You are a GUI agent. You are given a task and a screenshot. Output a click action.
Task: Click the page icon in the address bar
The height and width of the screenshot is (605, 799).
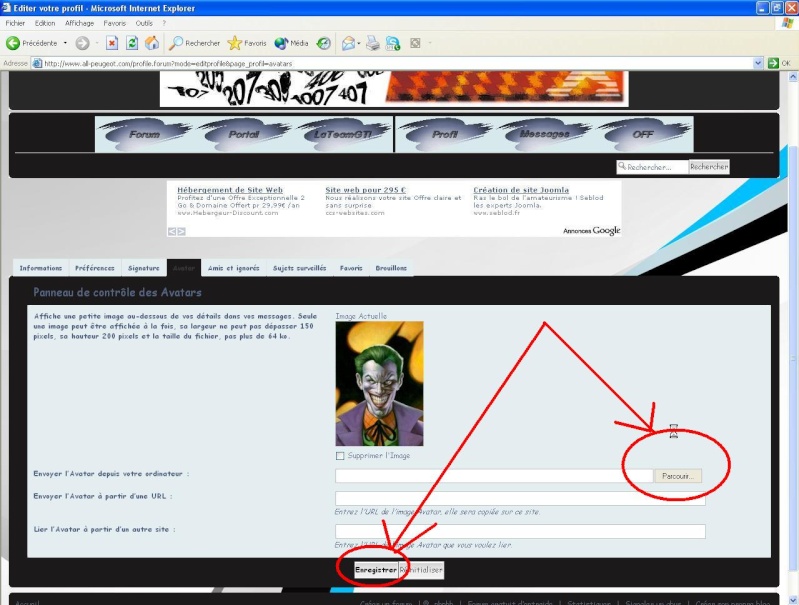[x=37, y=63]
